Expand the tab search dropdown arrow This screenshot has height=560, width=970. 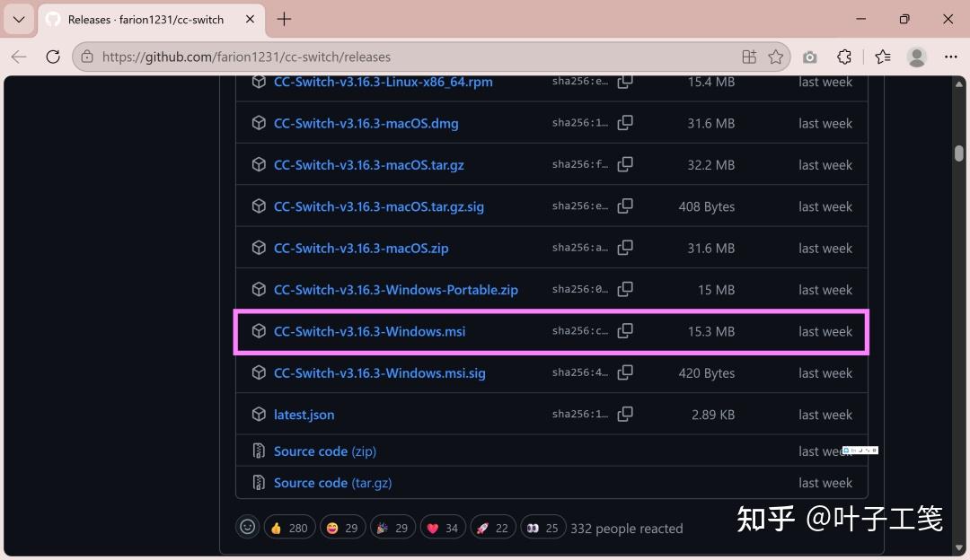click(x=19, y=19)
